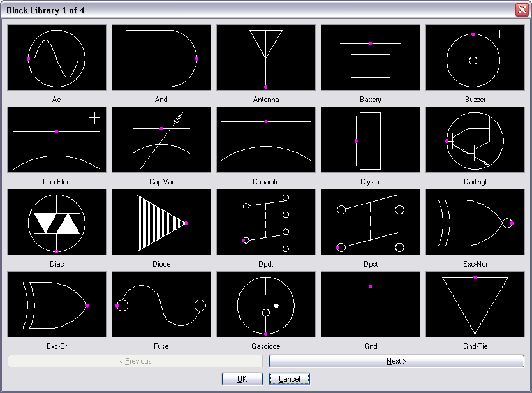Viewport: 532px width, 393px height.
Task: Close the Block Library window
Action: click(521, 10)
